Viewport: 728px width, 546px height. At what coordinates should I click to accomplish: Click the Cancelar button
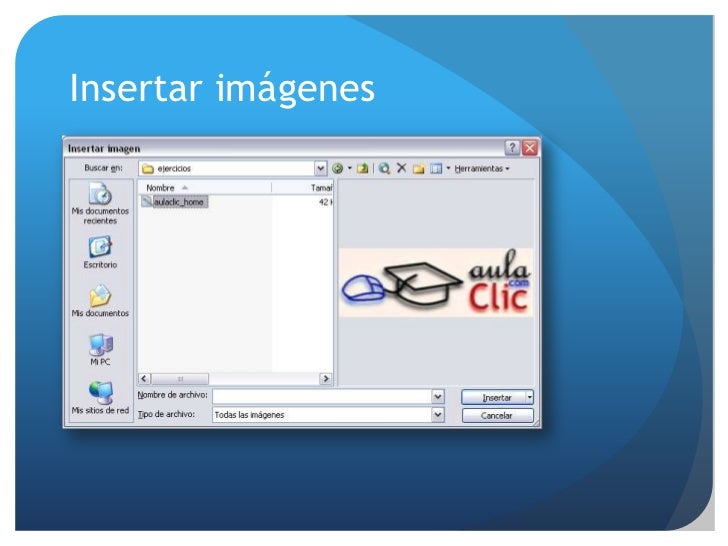497,416
